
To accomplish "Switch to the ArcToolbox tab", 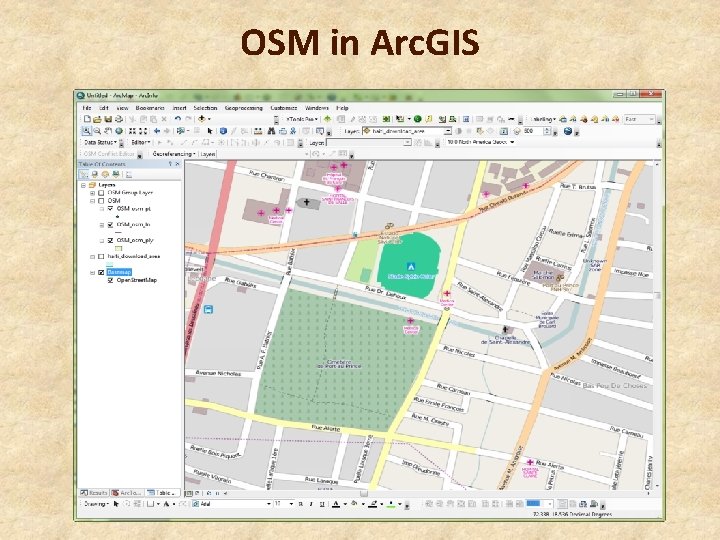I will 127,493.
